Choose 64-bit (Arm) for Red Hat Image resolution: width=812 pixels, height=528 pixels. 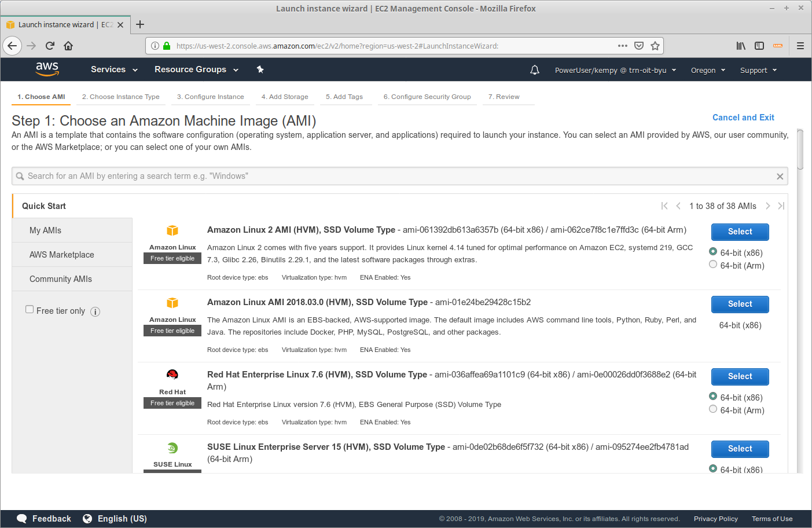click(x=713, y=409)
